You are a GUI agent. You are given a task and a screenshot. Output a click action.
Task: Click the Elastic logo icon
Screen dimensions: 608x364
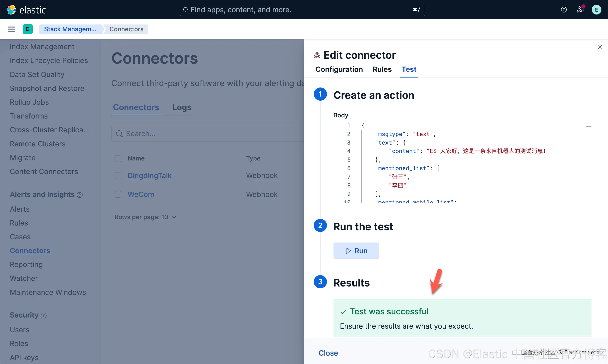[x=11, y=10]
